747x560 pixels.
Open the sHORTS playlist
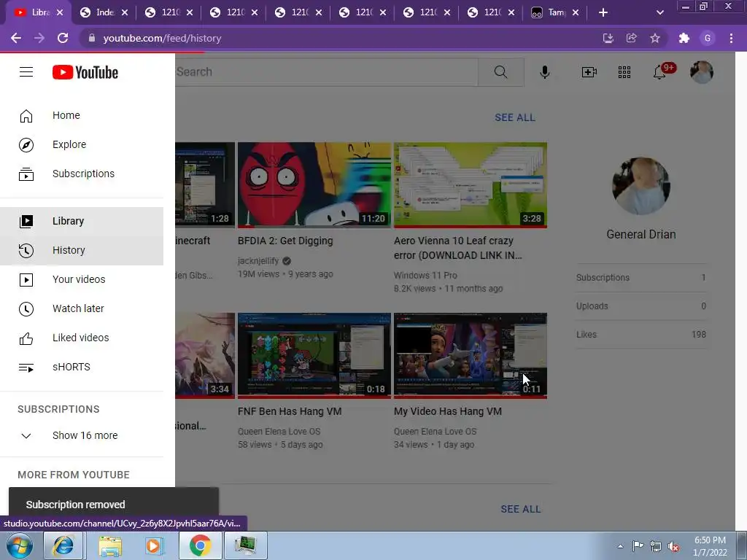(x=82, y=367)
